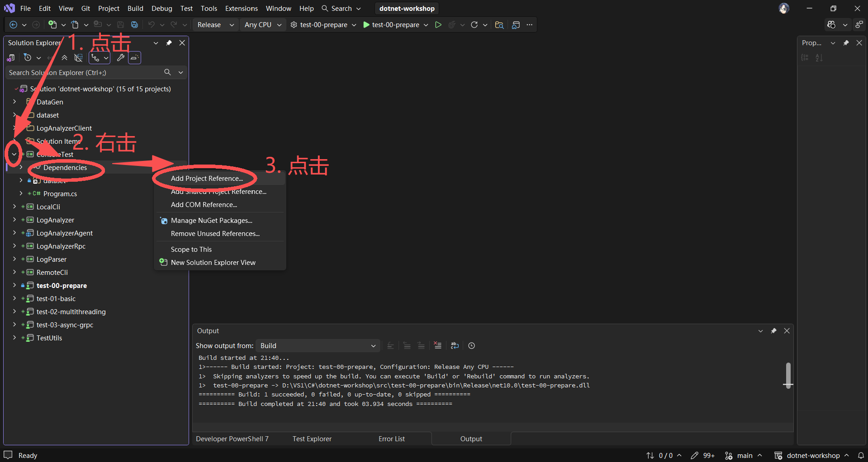
Task: Click the main branch indicator in status bar
Action: (x=744, y=455)
